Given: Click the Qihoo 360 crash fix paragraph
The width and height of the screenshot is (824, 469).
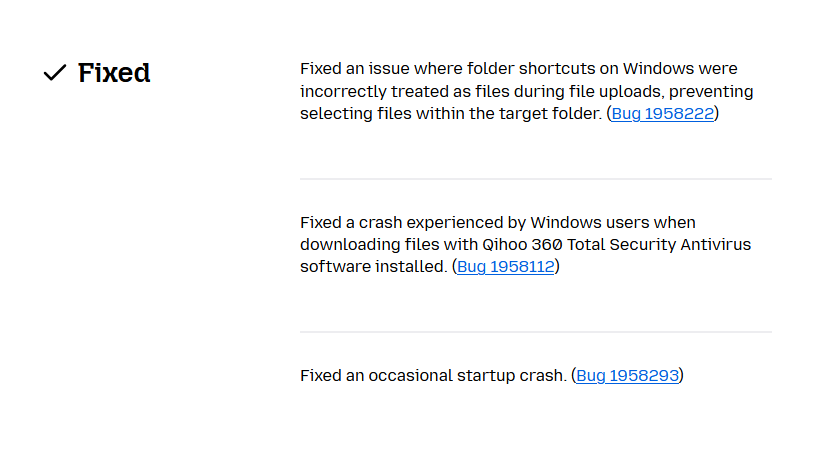Looking at the screenshot, I should coord(526,244).
